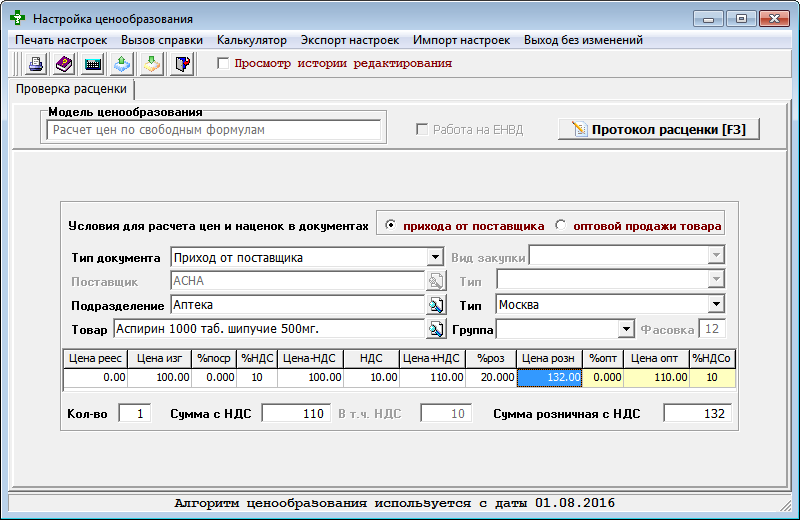This screenshot has height=520, width=800.
Task: Expand the Группа dropdown
Action: point(626,329)
